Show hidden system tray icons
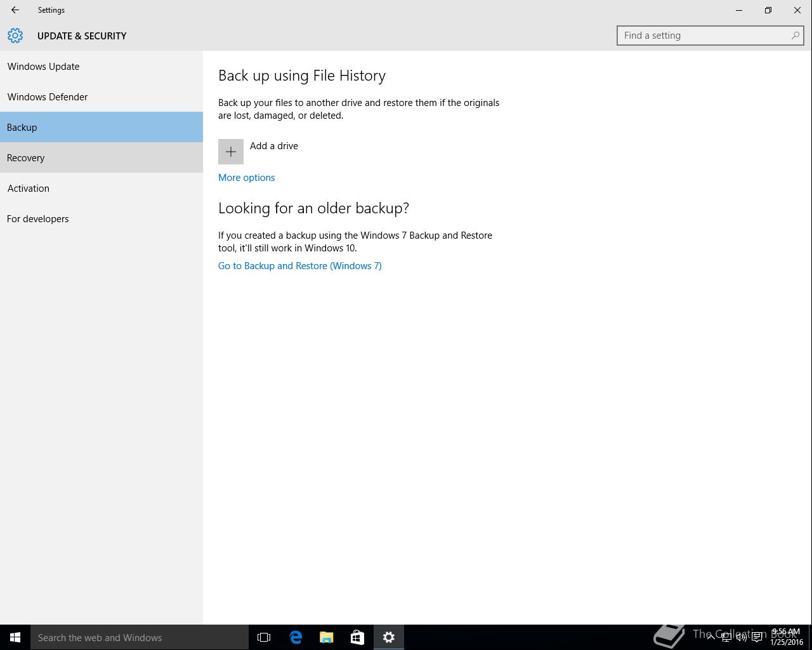Image resolution: width=812 pixels, height=650 pixels. coord(710,637)
